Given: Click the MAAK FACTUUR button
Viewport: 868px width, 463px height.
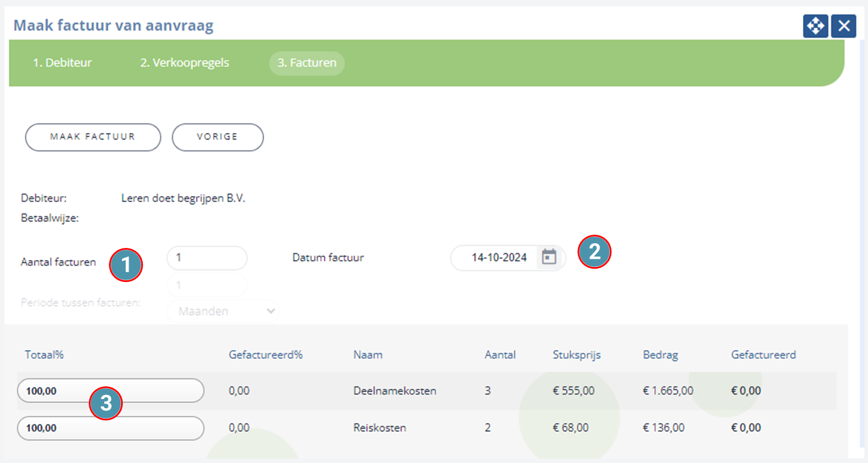Looking at the screenshot, I should coord(93,137).
